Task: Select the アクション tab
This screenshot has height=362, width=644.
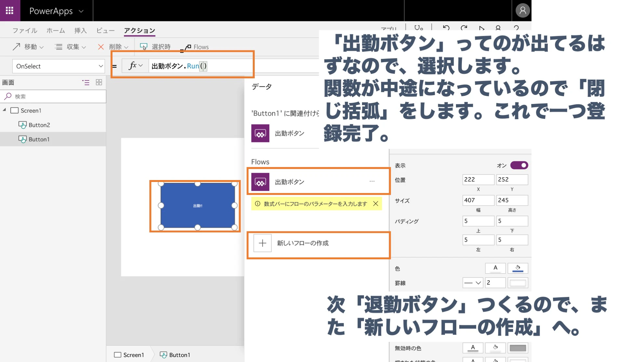Action: (x=140, y=31)
